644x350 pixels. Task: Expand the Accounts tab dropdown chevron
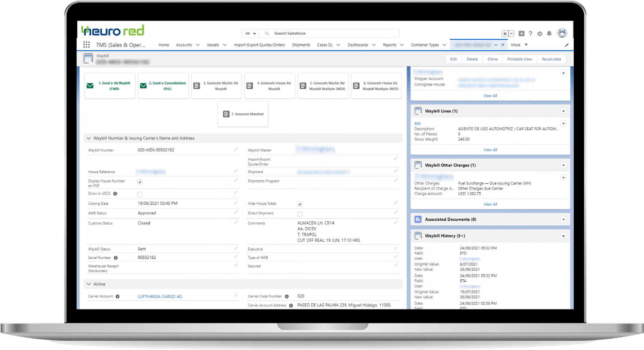tap(198, 45)
